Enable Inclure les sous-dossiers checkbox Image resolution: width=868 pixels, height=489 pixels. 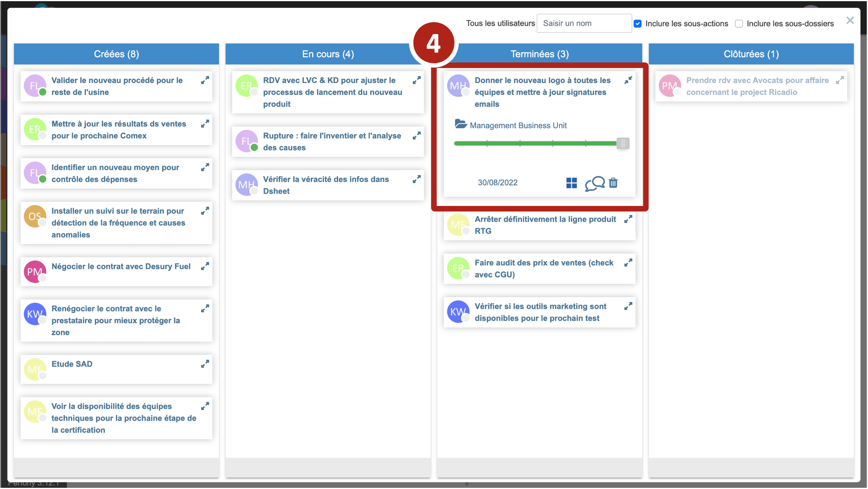pos(739,24)
